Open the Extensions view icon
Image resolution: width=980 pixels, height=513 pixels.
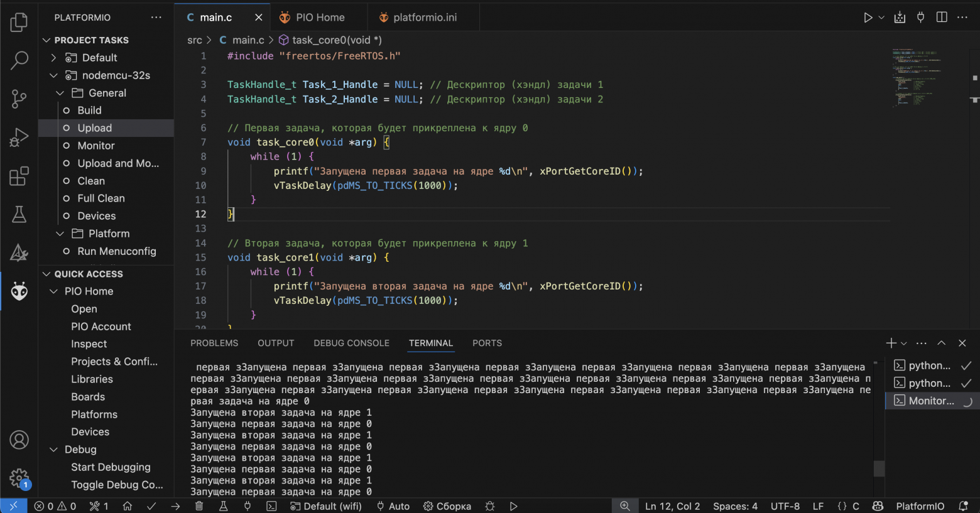[19, 176]
